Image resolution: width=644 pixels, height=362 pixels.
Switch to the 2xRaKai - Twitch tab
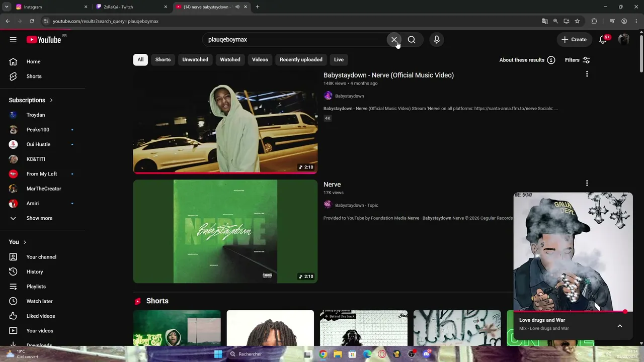[132, 7]
